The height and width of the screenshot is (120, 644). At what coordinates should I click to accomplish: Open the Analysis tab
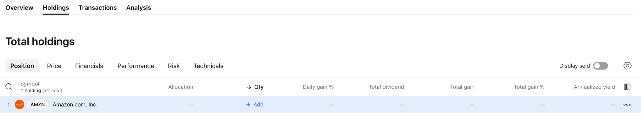[x=139, y=8]
